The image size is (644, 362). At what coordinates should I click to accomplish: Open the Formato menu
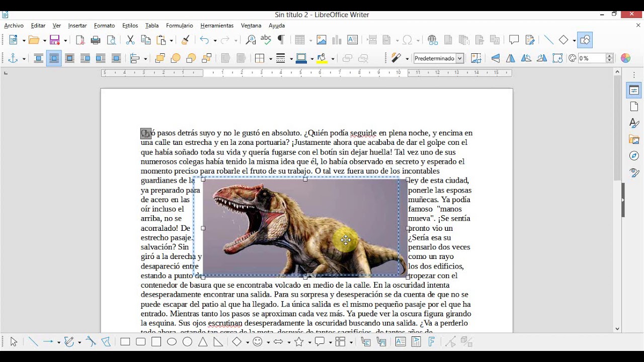104,26
